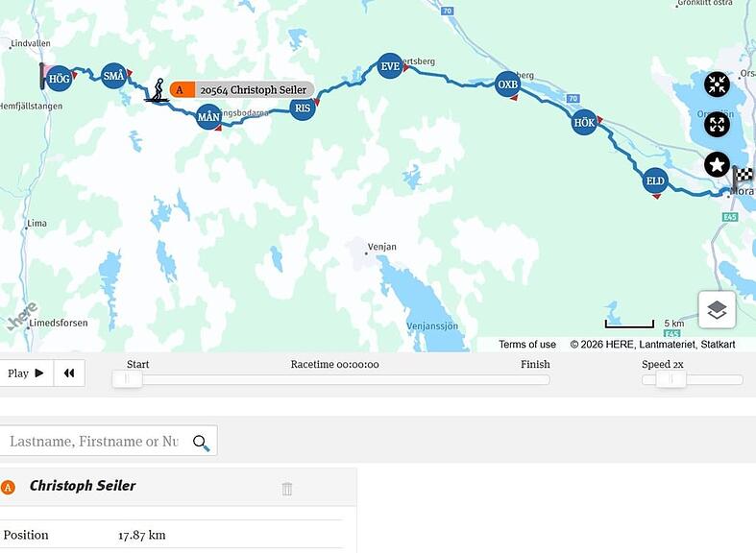Start race replay with Play button
756x553 pixels.
pos(27,373)
